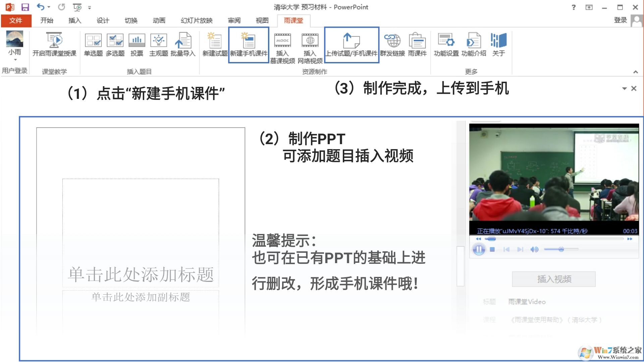The image size is (644, 362).
Task: Switch to the 设计 tab
Action: (x=103, y=20)
